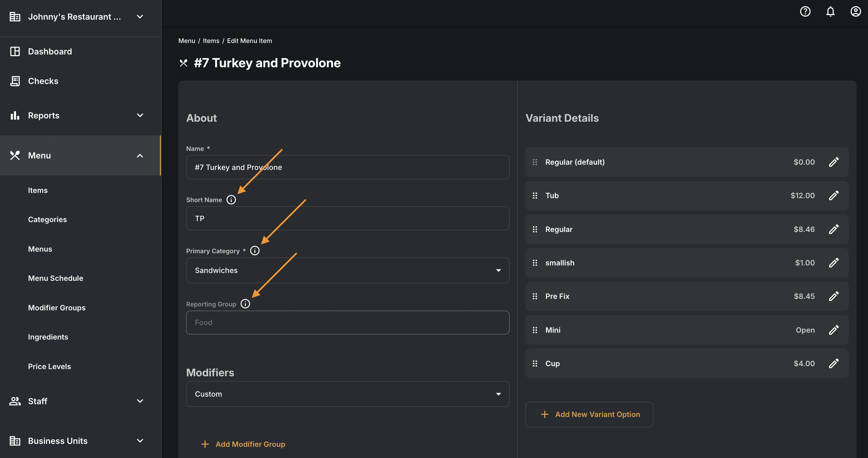Click the $1.00 smallish price

(x=805, y=263)
